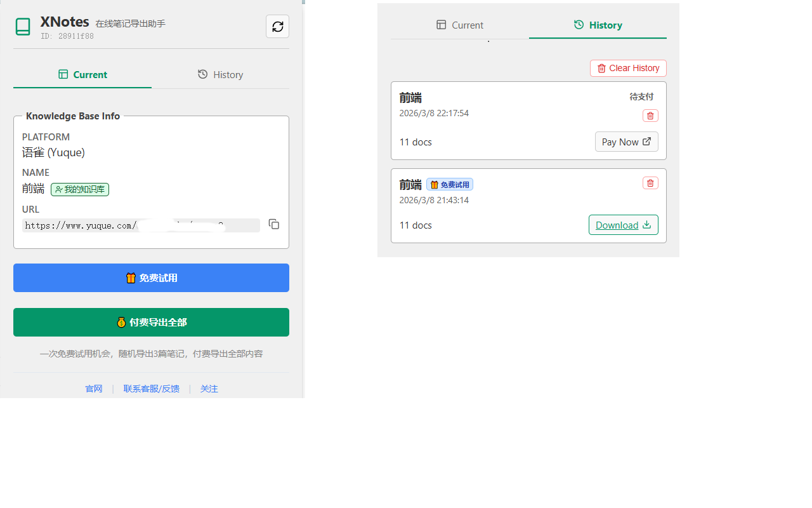812x508 pixels.
Task: Click the 待支付 status label
Action: (x=641, y=97)
